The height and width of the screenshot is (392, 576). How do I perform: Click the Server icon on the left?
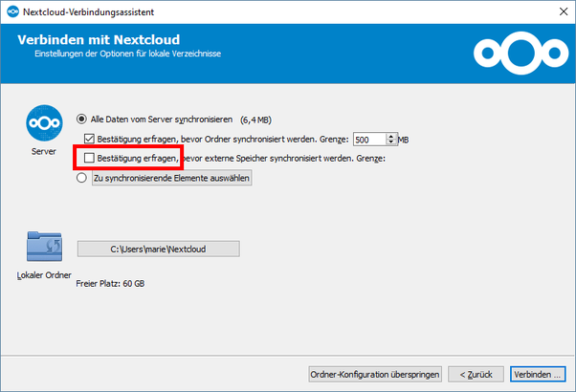pyautogui.click(x=42, y=125)
